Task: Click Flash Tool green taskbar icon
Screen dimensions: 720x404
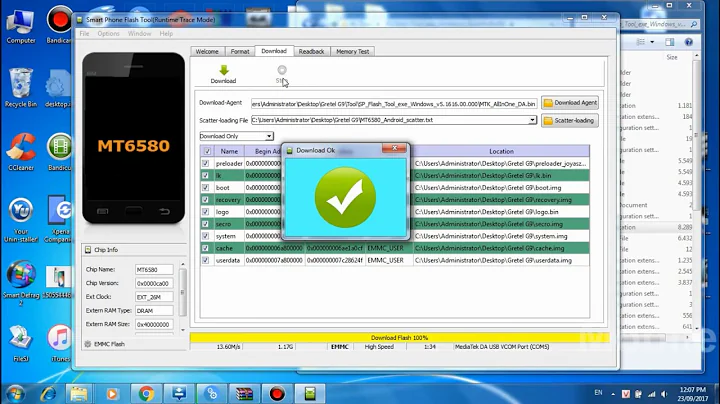Action: tap(310, 393)
